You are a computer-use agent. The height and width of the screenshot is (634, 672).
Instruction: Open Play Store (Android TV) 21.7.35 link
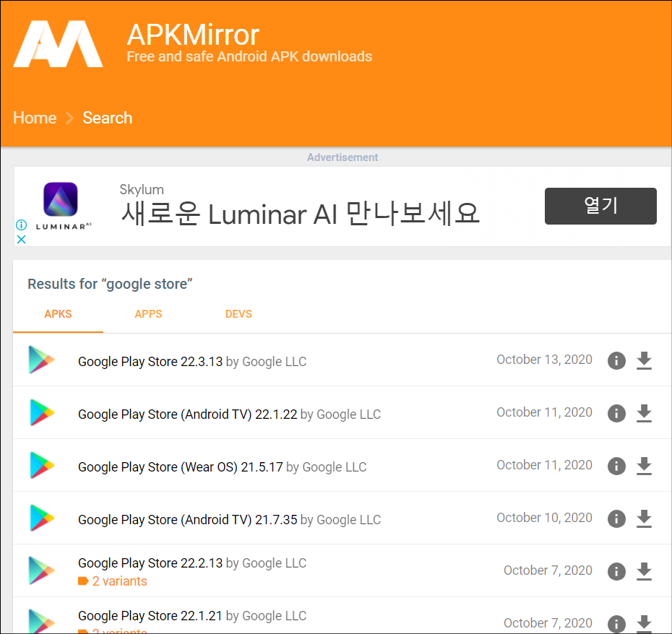[187, 520]
